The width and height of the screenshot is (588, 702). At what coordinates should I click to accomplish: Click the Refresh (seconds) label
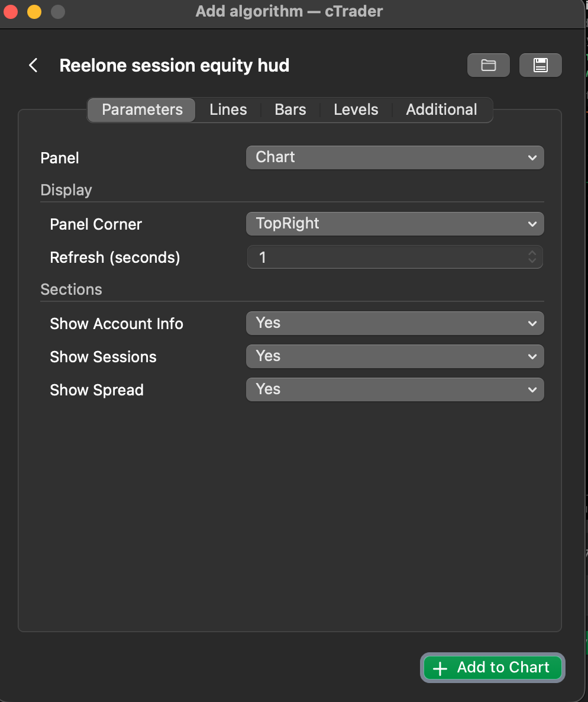[115, 257]
